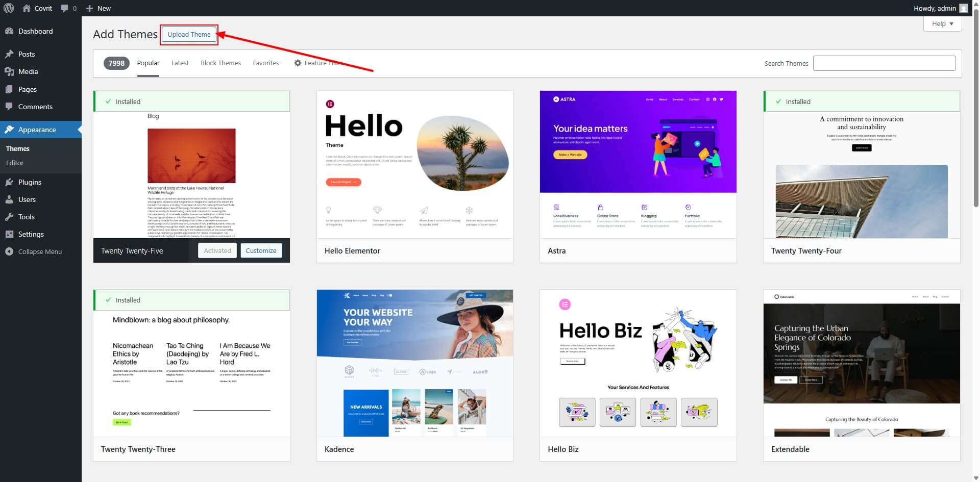Switch to the Block Themes tab
The height and width of the screenshot is (482, 980).
[220, 63]
